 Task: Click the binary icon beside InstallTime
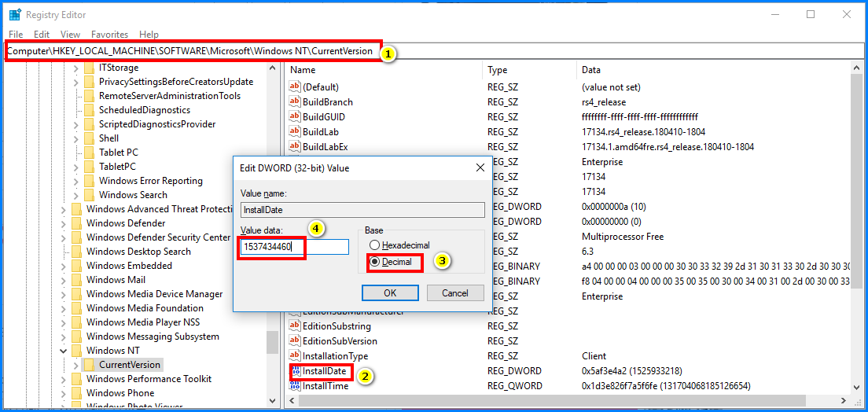(x=295, y=385)
